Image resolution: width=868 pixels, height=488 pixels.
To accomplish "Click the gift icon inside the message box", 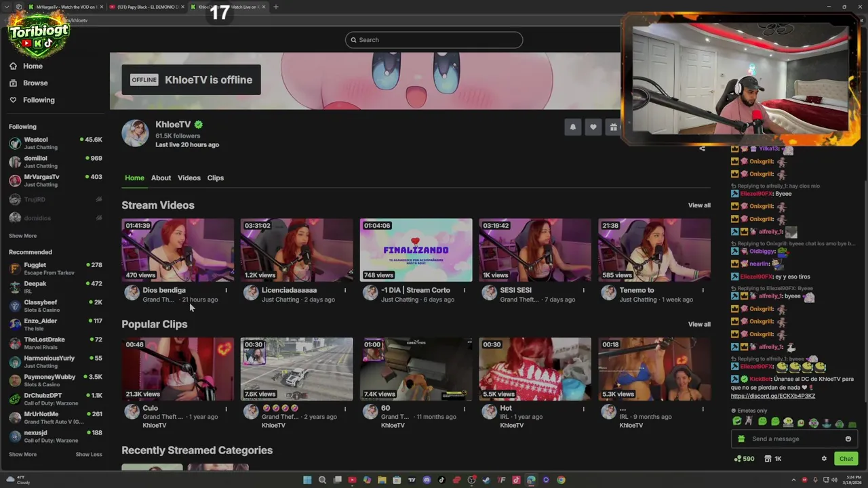I will click(x=741, y=439).
